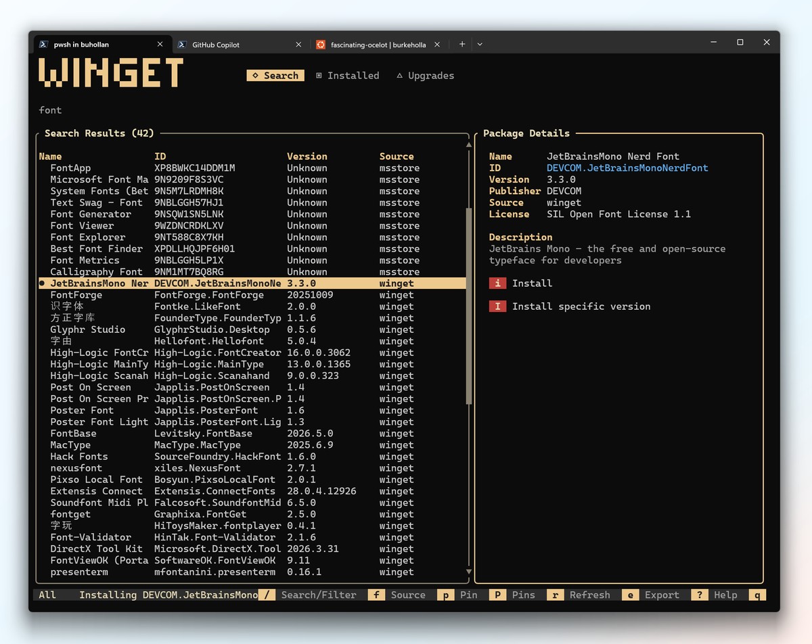
Task: Click the All filter in status bar
Action: pos(47,595)
